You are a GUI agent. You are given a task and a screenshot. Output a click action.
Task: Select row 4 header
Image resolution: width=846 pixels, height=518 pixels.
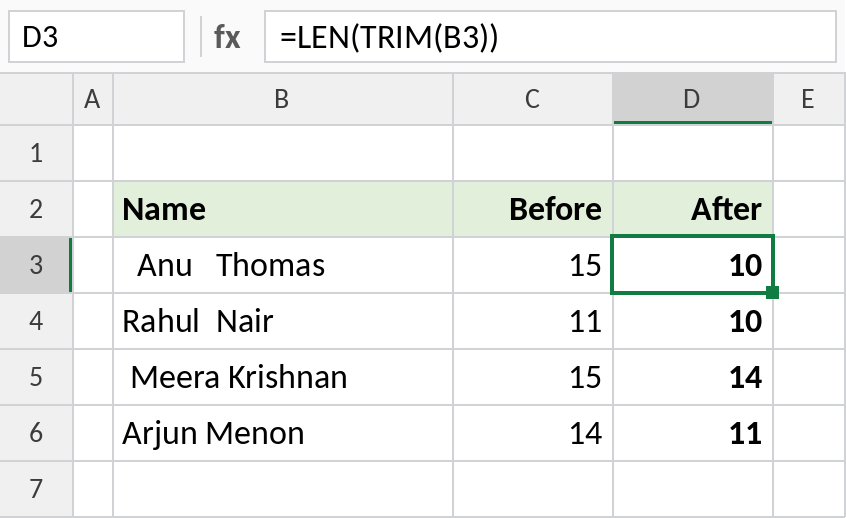click(x=36, y=322)
